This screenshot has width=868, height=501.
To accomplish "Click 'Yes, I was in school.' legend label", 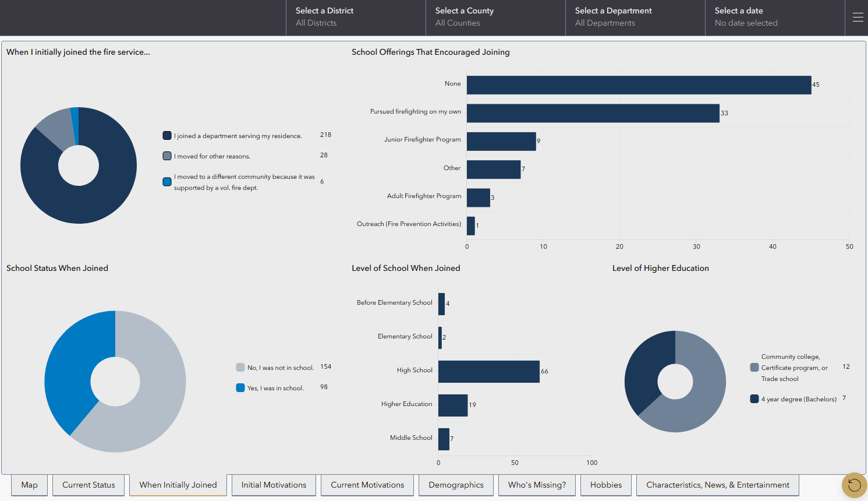I will point(275,388).
